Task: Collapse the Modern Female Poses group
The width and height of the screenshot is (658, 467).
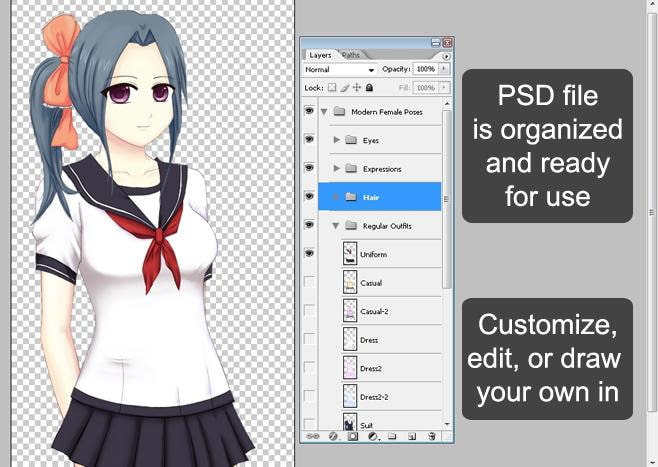Action: pos(324,112)
